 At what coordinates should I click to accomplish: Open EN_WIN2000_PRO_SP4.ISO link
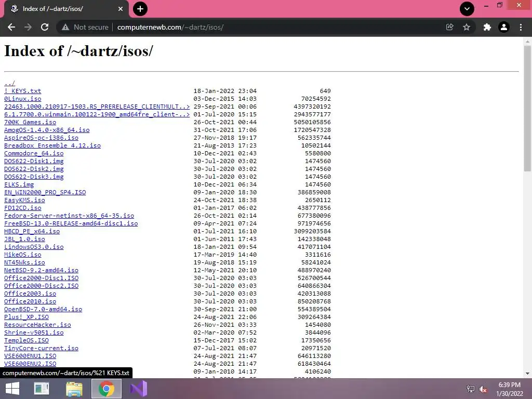pyautogui.click(x=45, y=192)
